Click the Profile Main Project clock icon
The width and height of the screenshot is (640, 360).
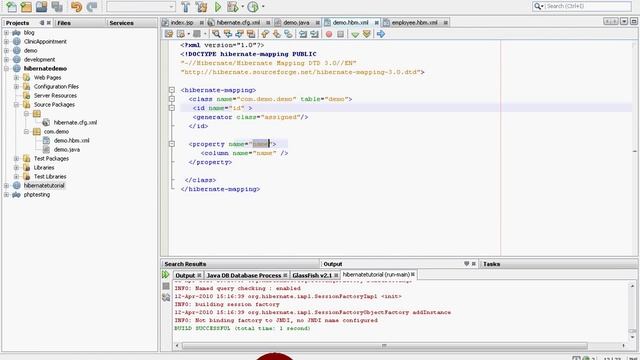(x=253, y=7)
